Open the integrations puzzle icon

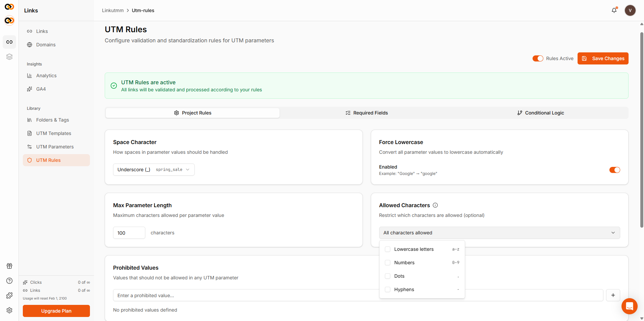click(9, 295)
